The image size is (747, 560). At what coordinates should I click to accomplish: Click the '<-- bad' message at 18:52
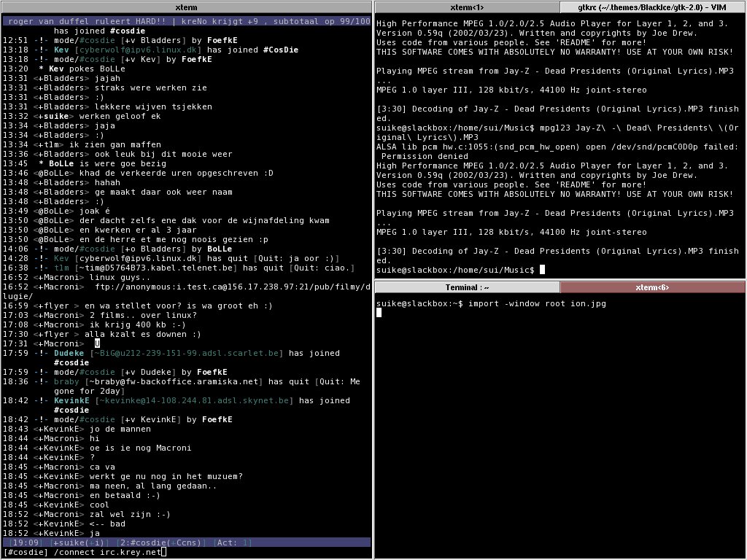tap(107, 524)
